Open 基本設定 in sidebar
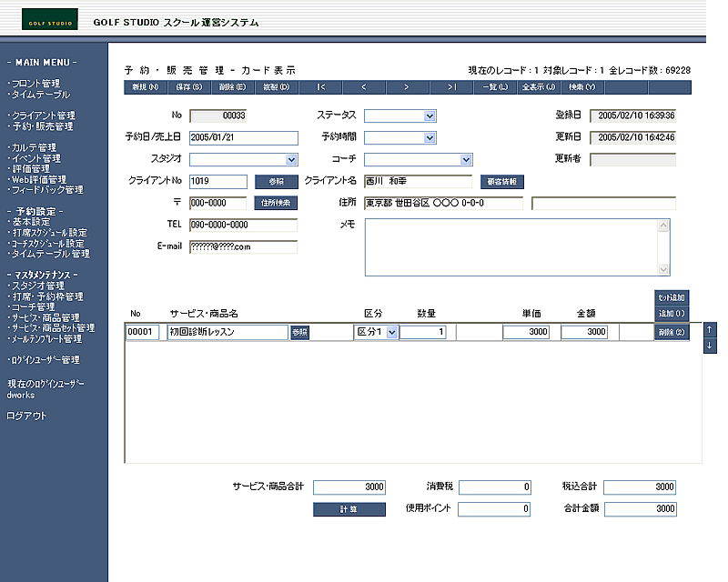This screenshot has height=582, width=728. pyautogui.click(x=30, y=222)
